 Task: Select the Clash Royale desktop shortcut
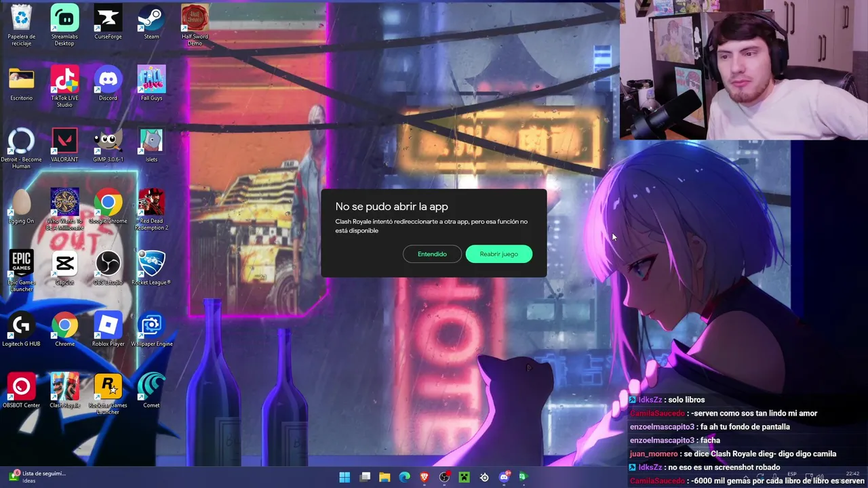tap(64, 391)
